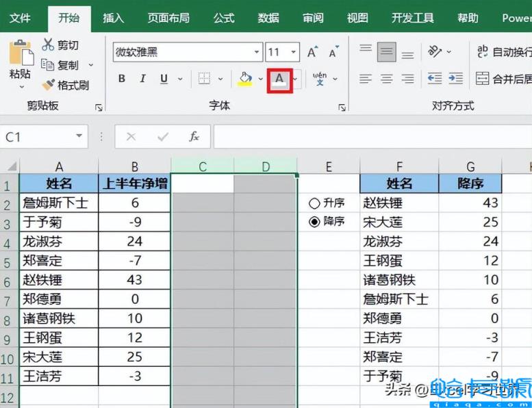532x408 pixels.
Task: Expand phonetic guide dropdown arrow
Action: [x=335, y=79]
